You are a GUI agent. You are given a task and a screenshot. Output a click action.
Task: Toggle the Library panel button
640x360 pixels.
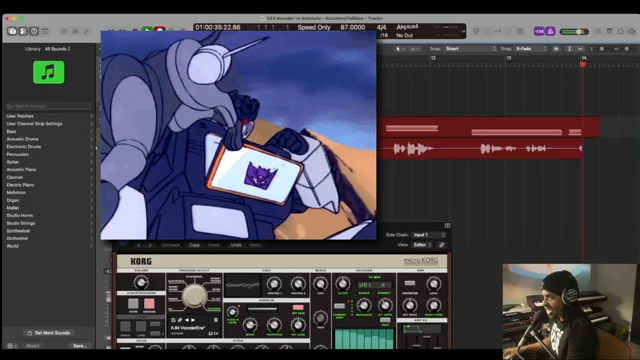(12, 31)
